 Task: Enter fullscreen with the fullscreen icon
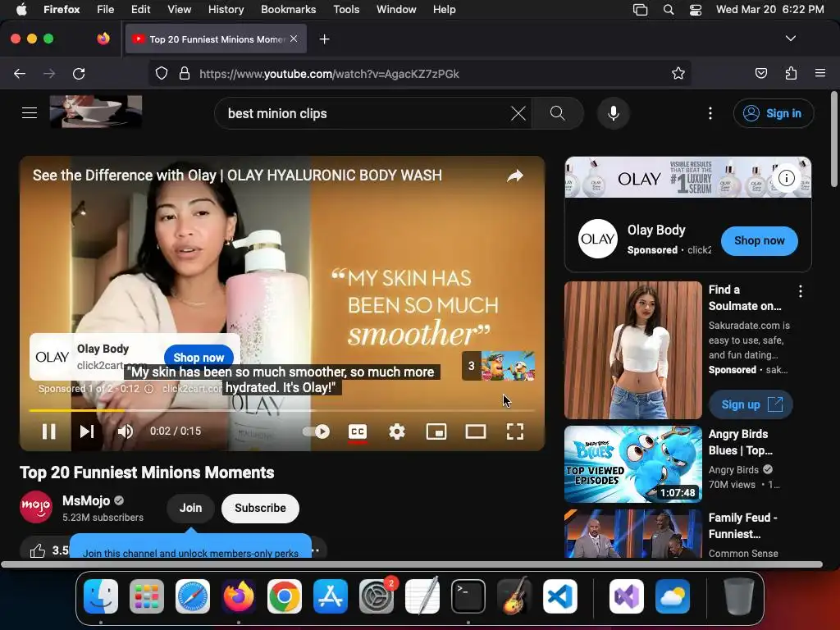515,431
